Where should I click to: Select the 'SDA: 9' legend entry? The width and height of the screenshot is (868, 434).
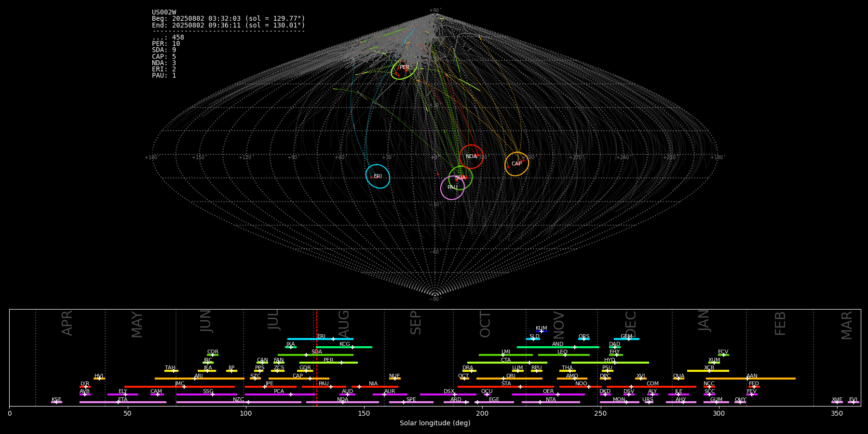164,50
